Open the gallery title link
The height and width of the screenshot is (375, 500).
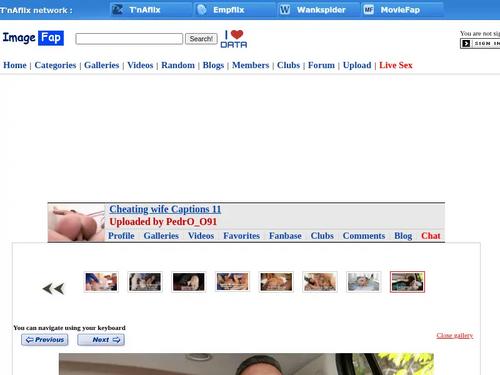pyautogui.click(x=165, y=209)
